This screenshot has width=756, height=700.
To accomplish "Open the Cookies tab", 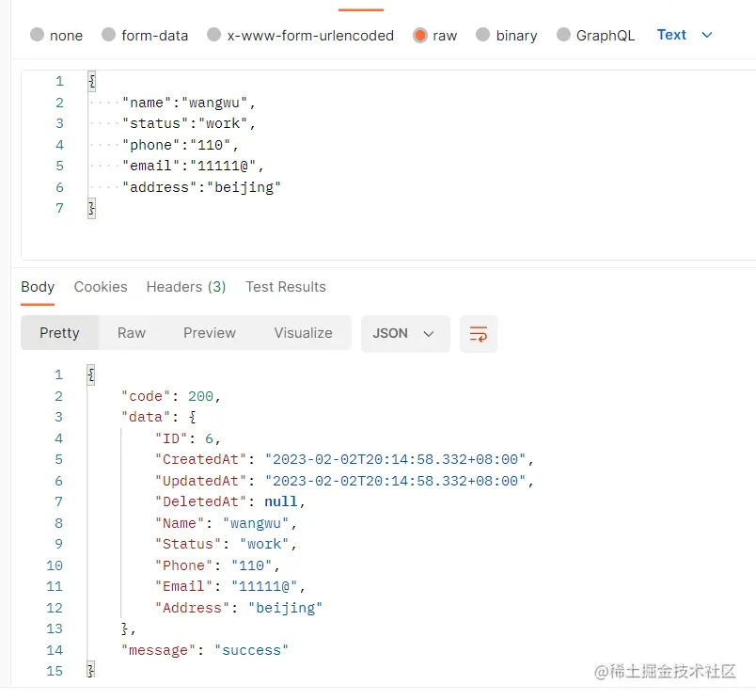I will pyautogui.click(x=101, y=287).
